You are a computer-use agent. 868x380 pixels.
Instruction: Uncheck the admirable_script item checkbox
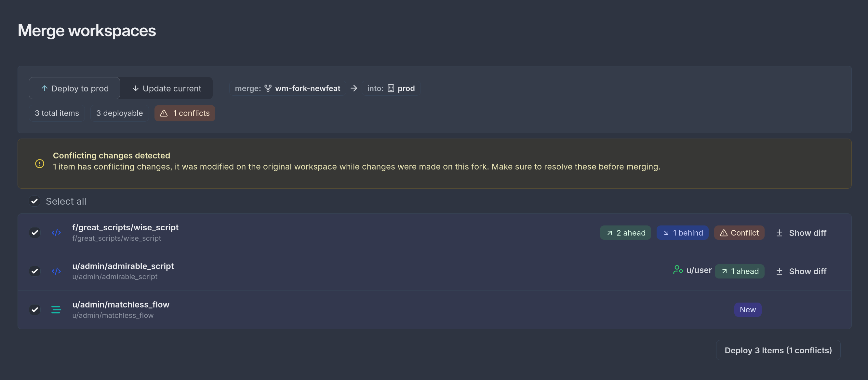pyautogui.click(x=35, y=271)
